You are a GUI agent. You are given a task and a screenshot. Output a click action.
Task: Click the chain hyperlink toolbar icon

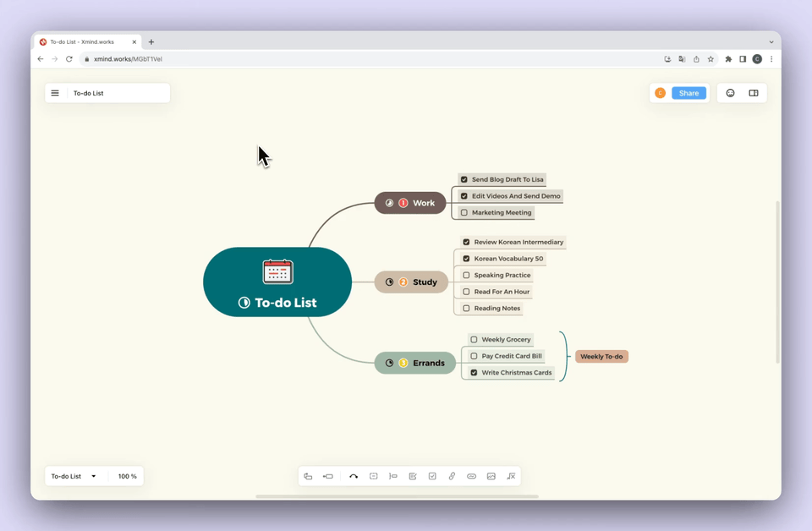(452, 476)
